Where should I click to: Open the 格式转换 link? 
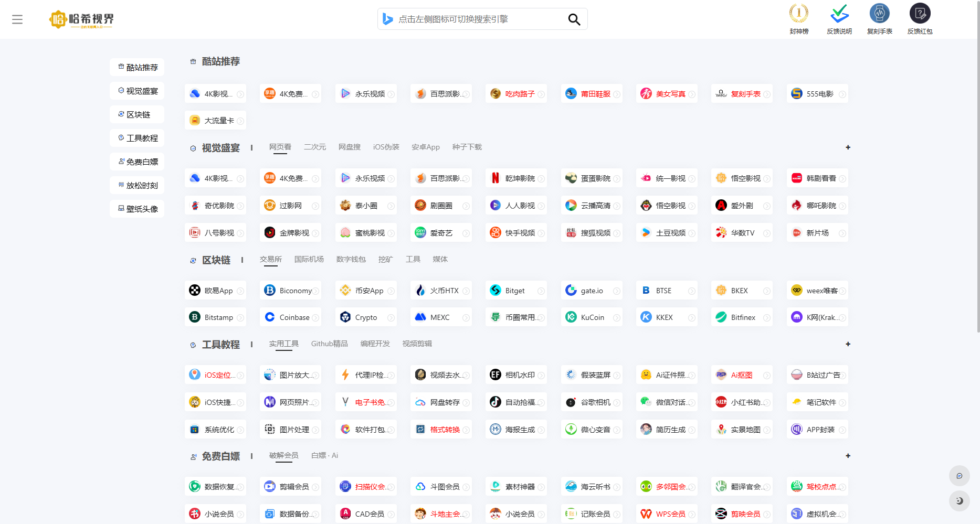click(441, 430)
